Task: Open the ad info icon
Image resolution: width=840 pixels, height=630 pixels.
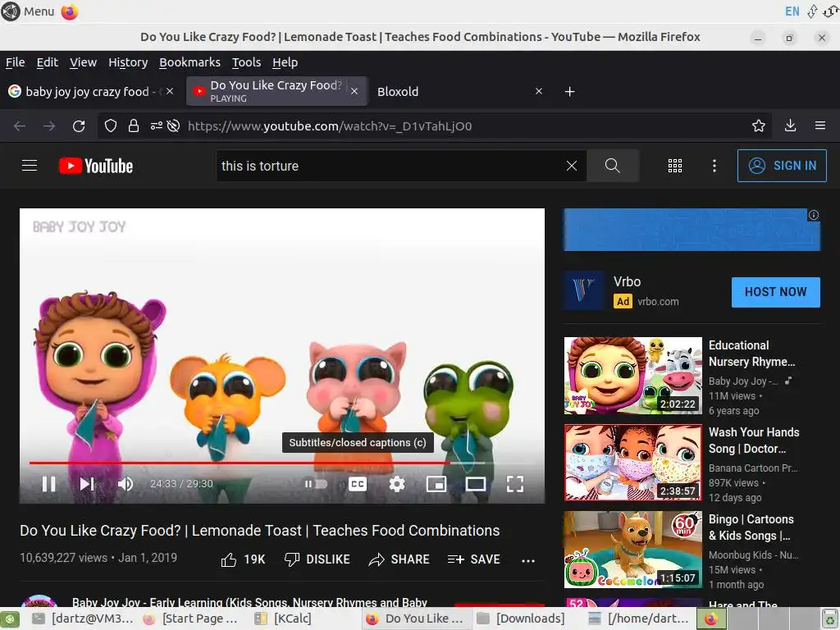Action: coord(813,215)
